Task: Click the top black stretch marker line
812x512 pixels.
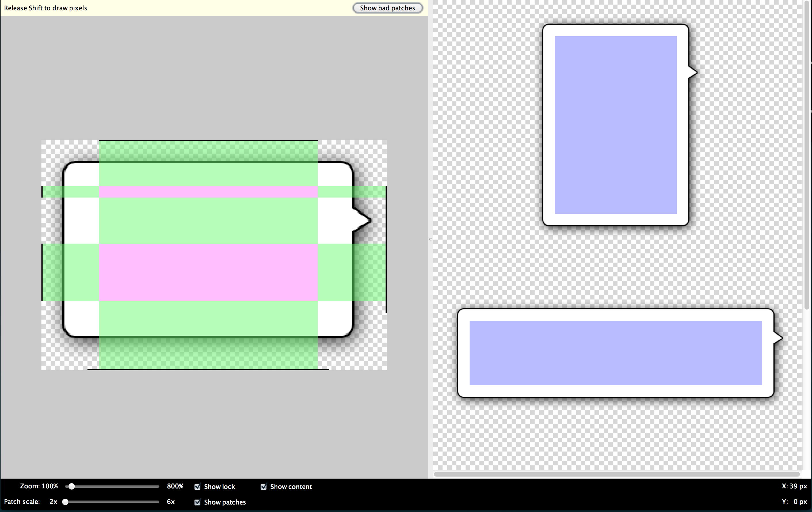Action: (x=208, y=141)
